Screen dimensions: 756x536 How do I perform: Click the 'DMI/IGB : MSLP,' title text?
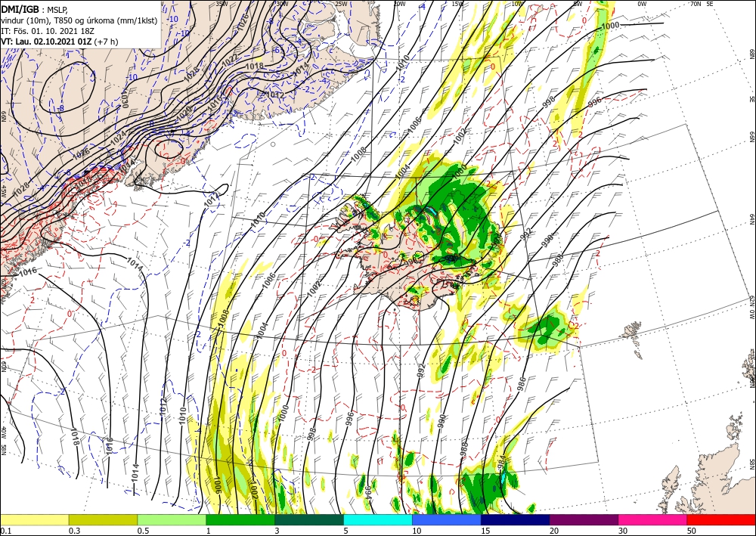pos(34,9)
